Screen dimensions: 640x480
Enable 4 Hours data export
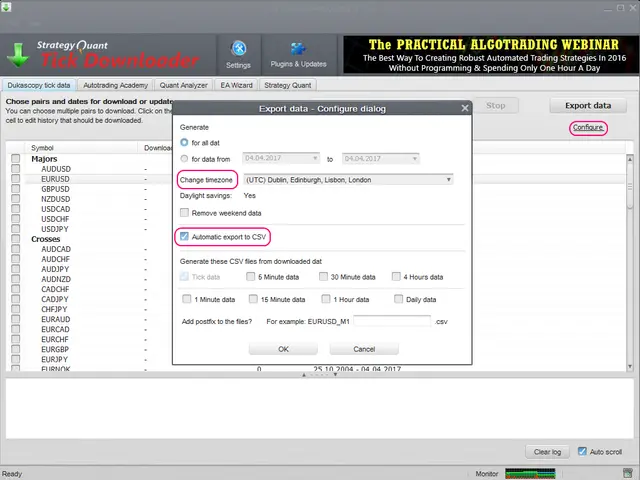point(396,277)
